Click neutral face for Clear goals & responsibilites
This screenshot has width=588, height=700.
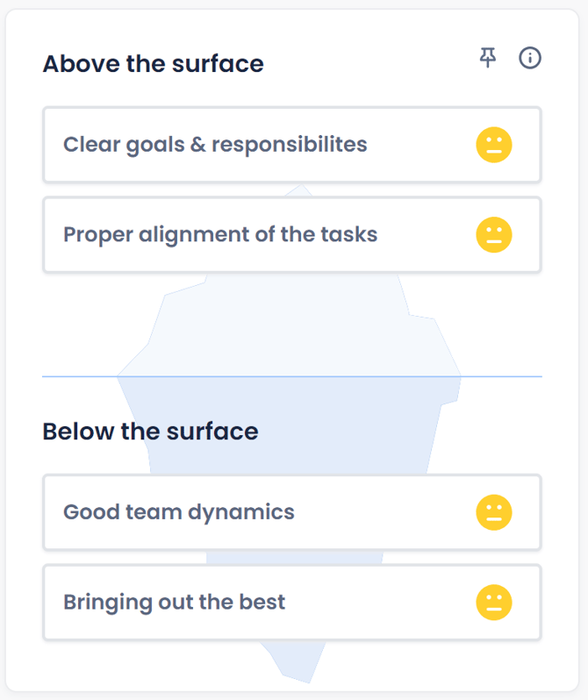click(494, 145)
